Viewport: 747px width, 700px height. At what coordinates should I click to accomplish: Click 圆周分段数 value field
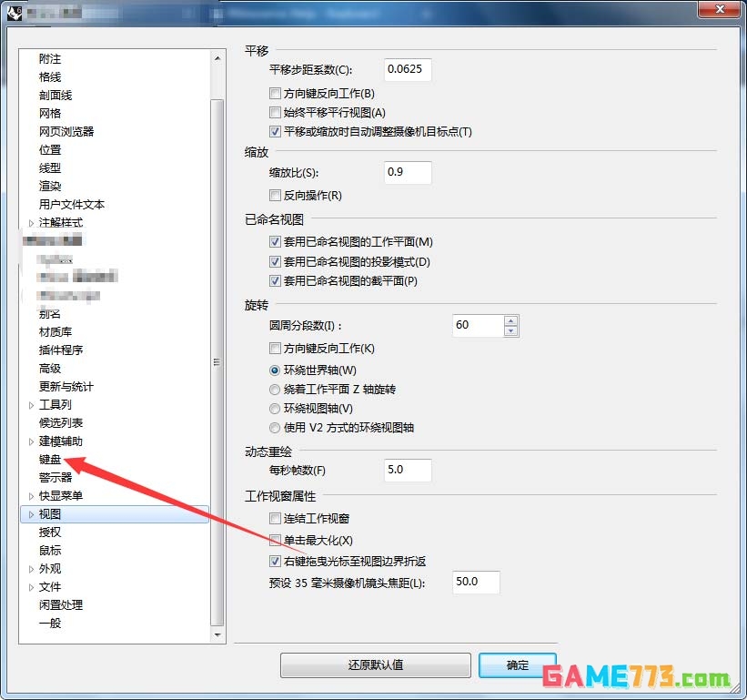(478, 326)
